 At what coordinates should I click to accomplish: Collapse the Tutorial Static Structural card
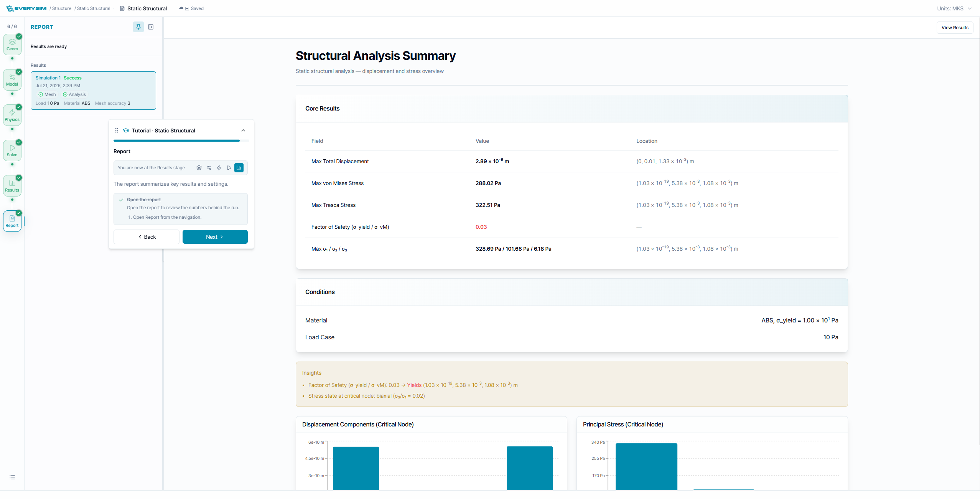point(243,131)
